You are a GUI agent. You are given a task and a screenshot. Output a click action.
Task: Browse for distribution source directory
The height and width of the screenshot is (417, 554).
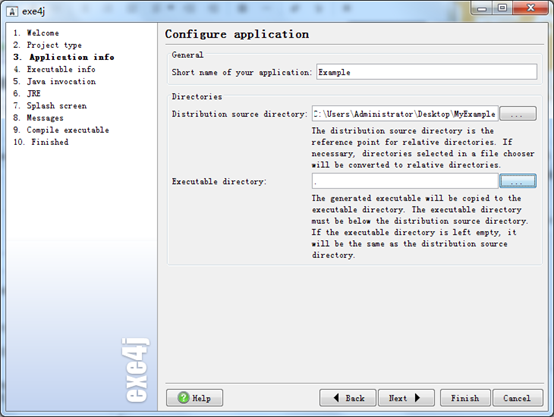coord(518,114)
